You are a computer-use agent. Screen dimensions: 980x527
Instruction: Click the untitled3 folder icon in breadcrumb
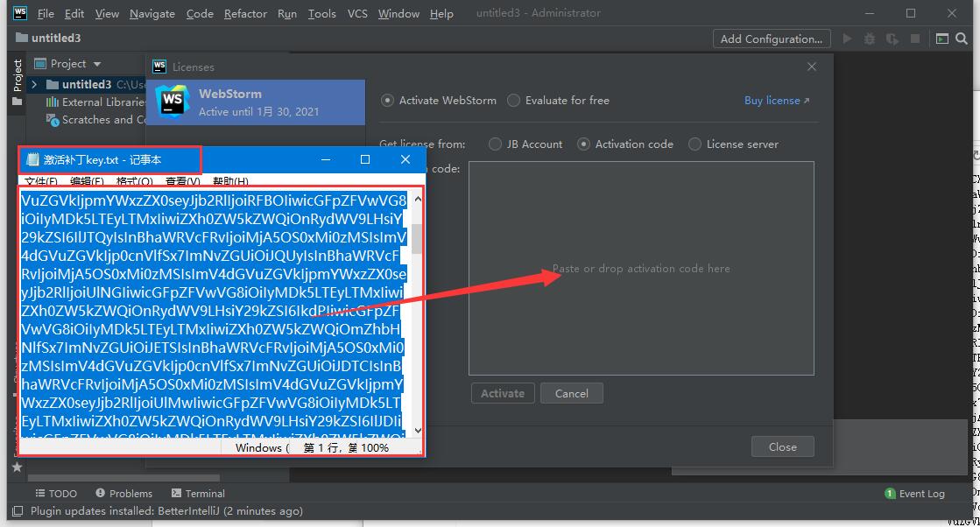pos(22,38)
